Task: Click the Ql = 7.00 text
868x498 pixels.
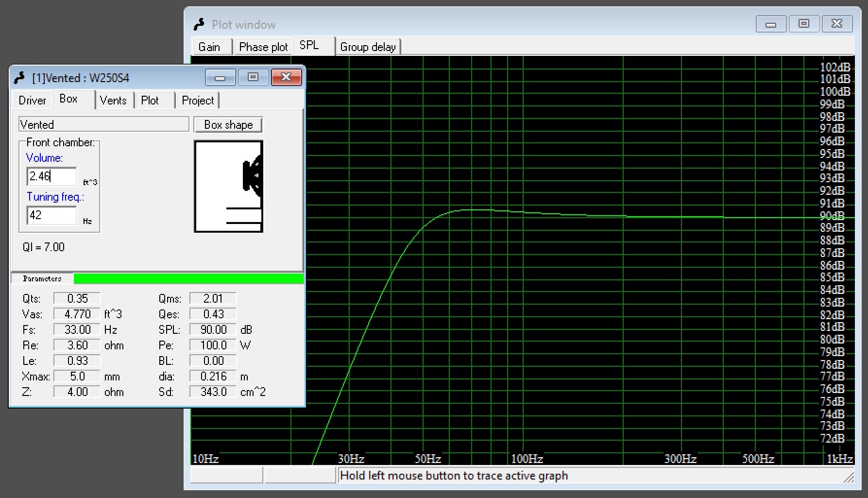Action: (43, 247)
